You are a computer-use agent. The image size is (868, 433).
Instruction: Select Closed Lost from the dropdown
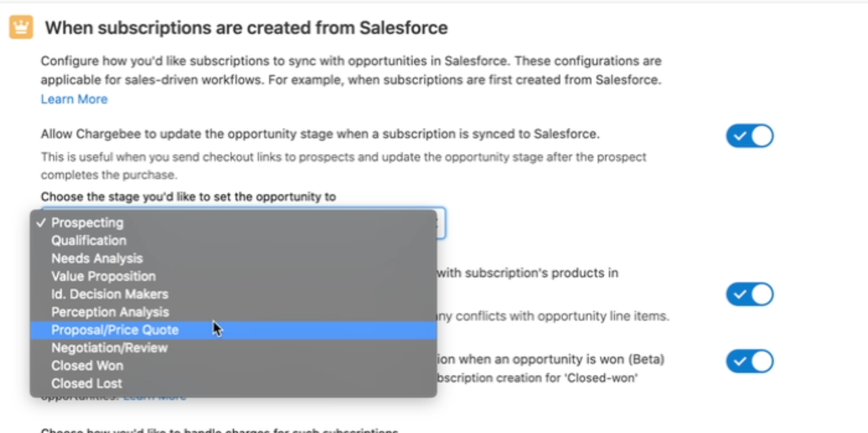click(87, 383)
